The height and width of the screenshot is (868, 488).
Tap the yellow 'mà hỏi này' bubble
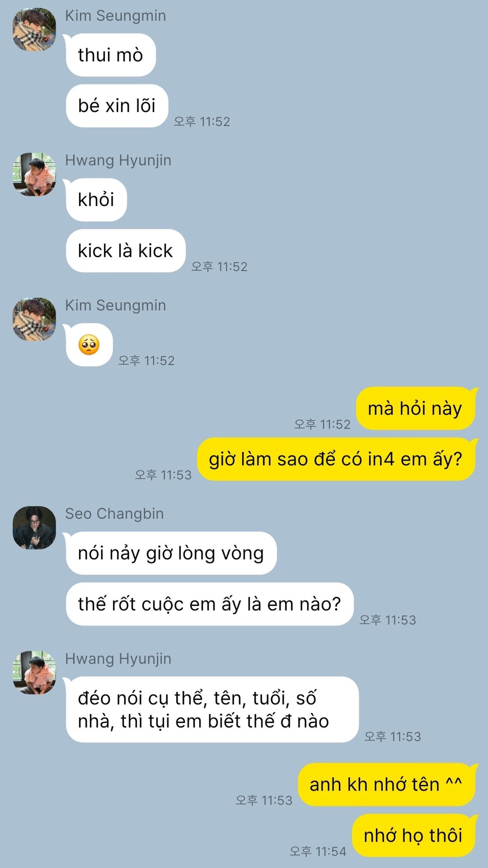point(415,408)
